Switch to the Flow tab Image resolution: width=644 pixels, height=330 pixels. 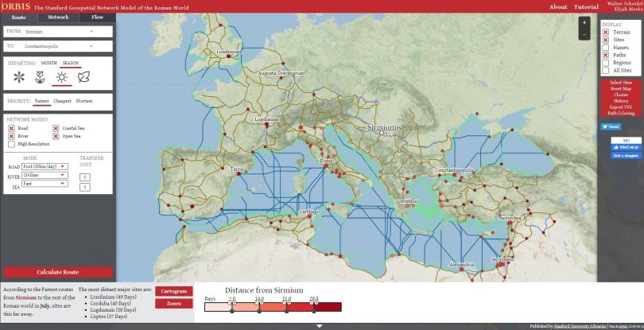pyautogui.click(x=97, y=16)
